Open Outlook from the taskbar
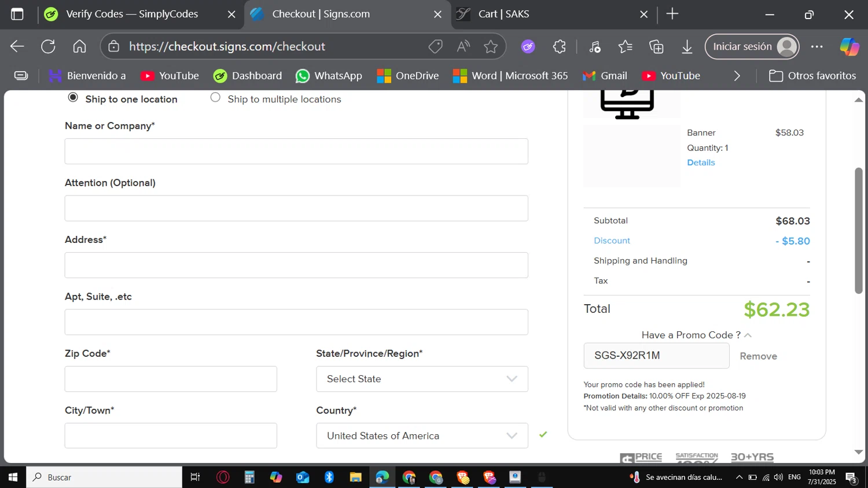This screenshot has height=488, width=868. click(x=303, y=477)
